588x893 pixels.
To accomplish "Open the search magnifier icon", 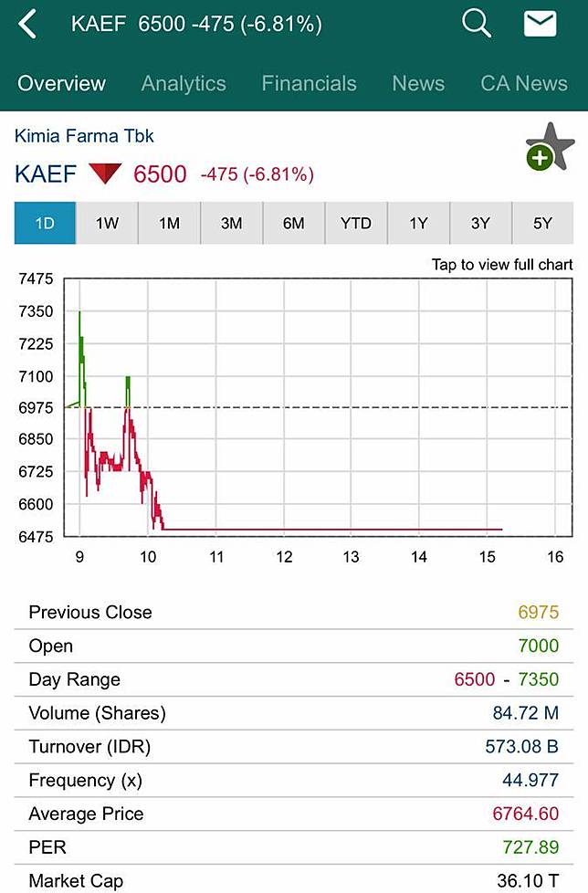I will (477, 24).
